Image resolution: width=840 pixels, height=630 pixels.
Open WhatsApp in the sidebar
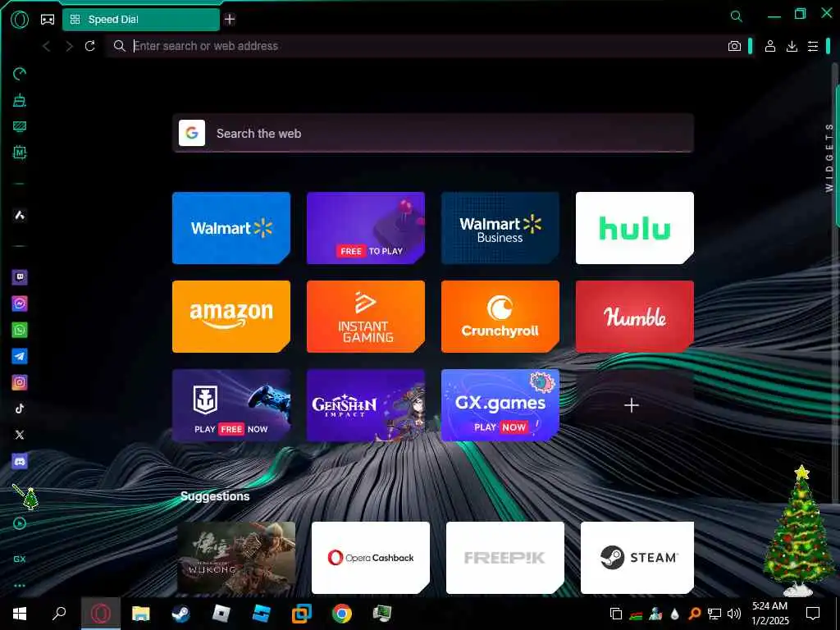(20, 330)
